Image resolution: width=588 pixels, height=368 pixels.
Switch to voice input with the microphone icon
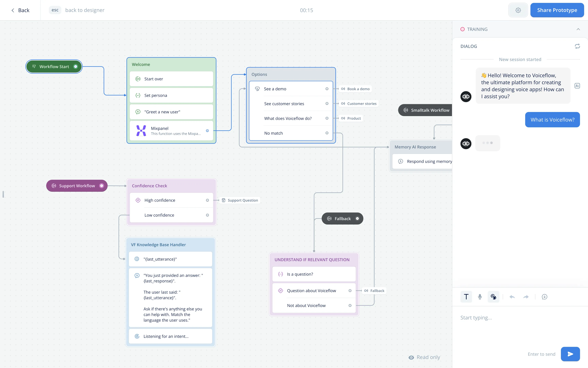[x=480, y=297]
